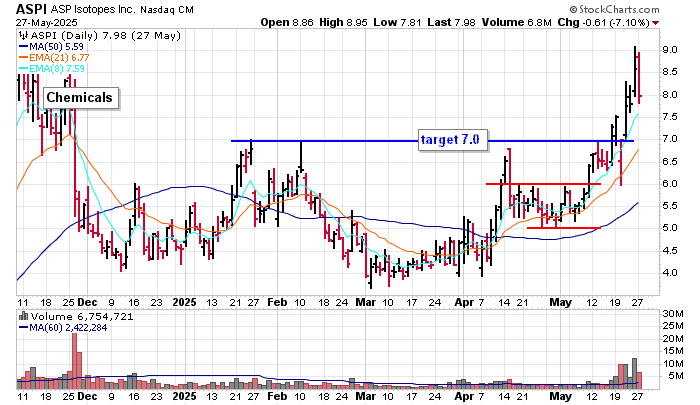Click the High 8.95 value
This screenshot has width=700, height=405.
[343, 22]
